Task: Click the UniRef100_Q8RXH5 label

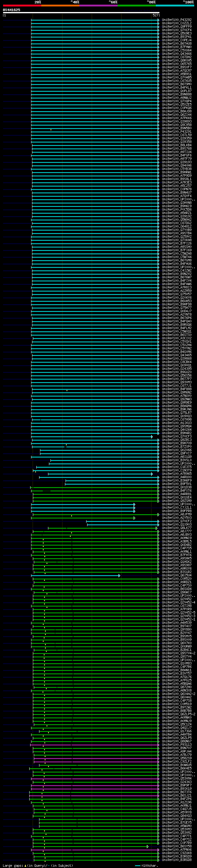Action: pyautogui.click(x=176, y=61)
